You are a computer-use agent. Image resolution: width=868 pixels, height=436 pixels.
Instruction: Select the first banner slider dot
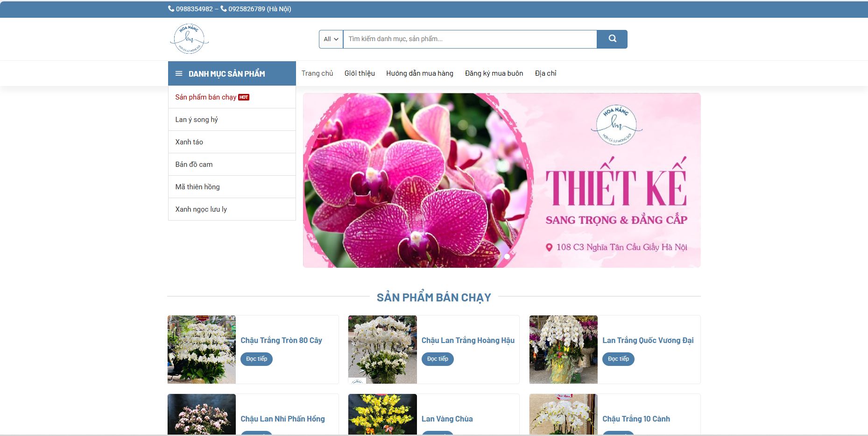[497, 257]
